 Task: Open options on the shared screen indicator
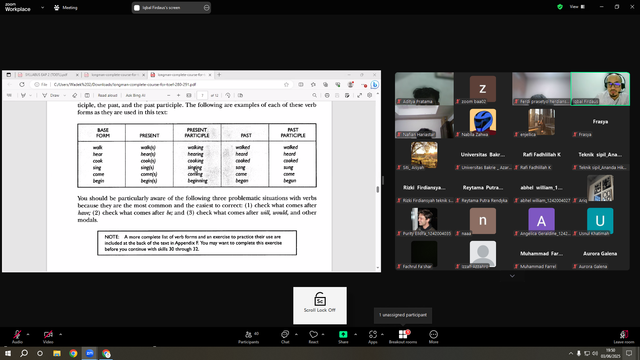coord(206,7)
